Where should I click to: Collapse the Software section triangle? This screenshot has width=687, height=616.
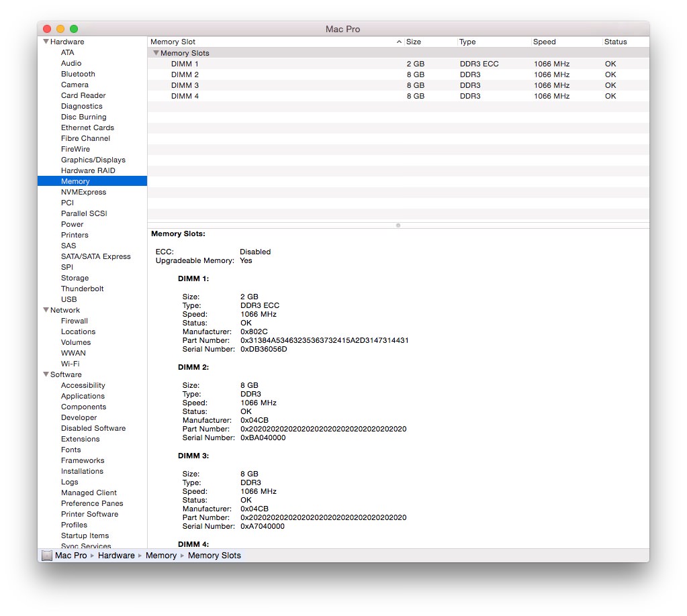click(46, 374)
